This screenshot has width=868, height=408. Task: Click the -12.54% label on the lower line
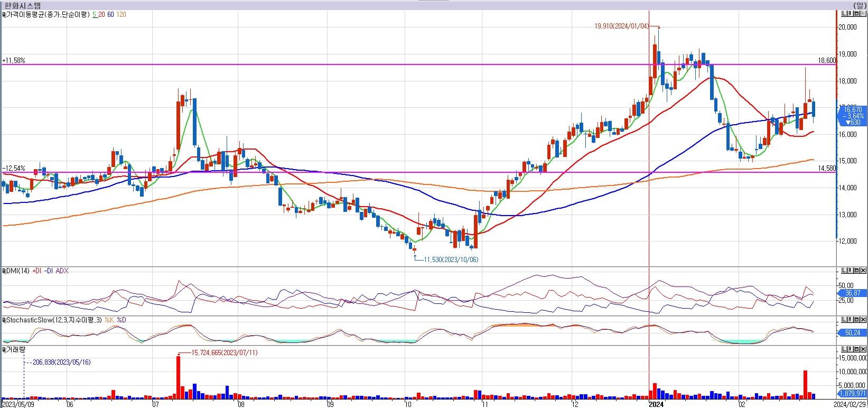click(14, 168)
